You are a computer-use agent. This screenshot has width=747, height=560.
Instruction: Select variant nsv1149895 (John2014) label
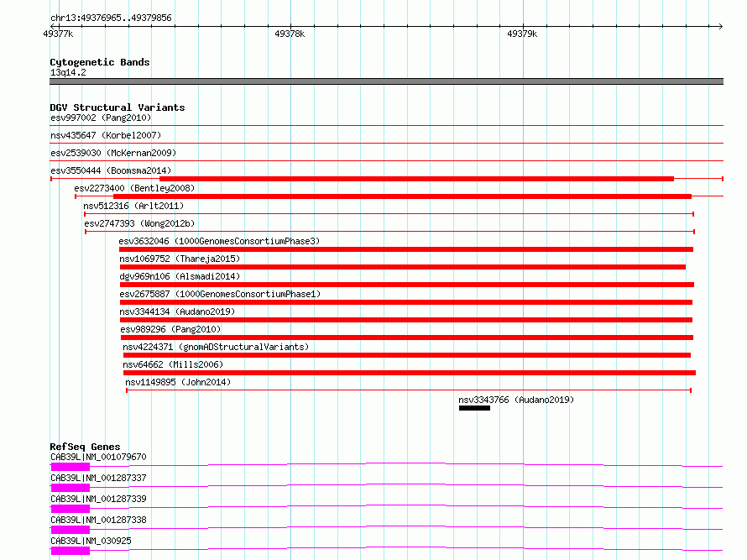click(178, 382)
